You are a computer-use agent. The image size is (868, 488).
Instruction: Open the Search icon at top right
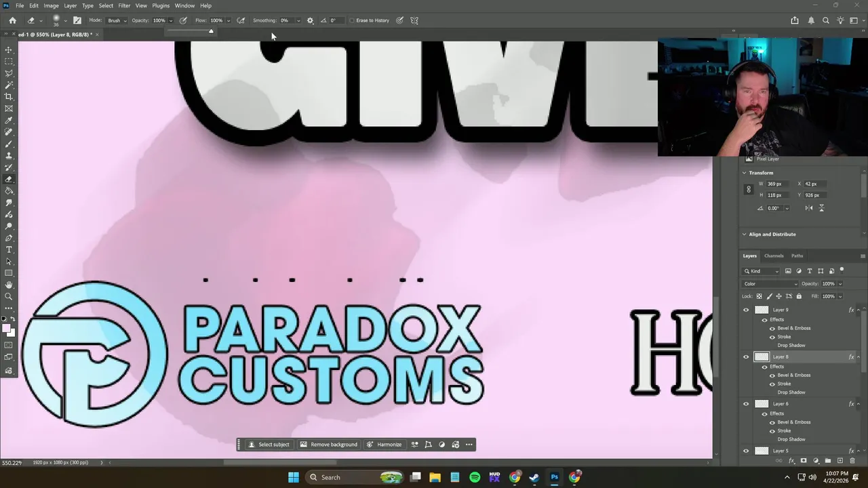pyautogui.click(x=826, y=20)
